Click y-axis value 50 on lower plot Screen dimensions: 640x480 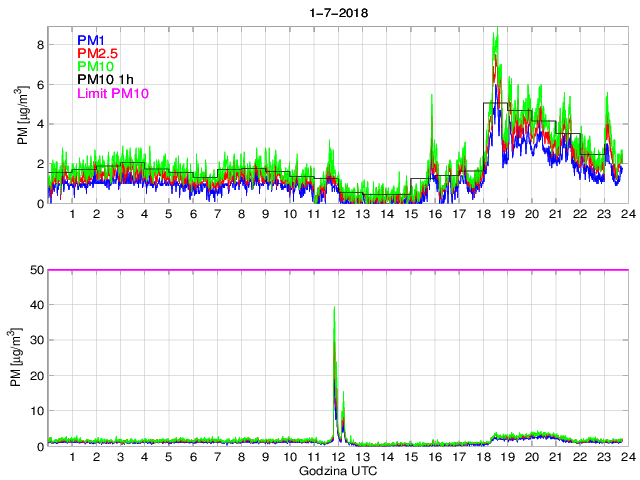coord(36,270)
